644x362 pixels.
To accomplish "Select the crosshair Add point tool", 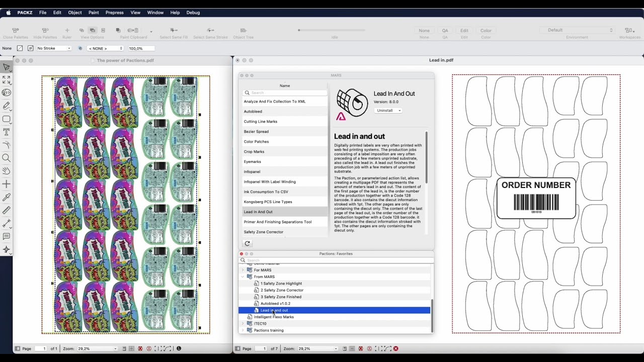I will point(7,184).
